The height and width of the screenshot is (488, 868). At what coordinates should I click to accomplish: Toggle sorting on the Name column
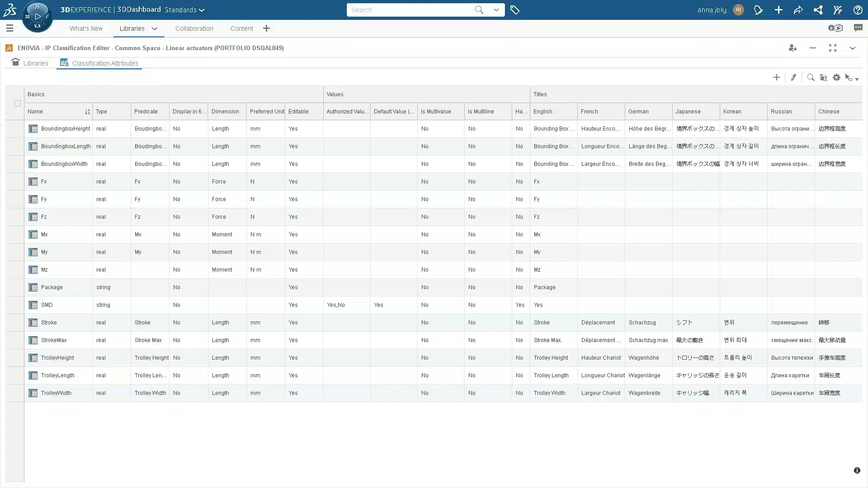pyautogui.click(x=87, y=112)
